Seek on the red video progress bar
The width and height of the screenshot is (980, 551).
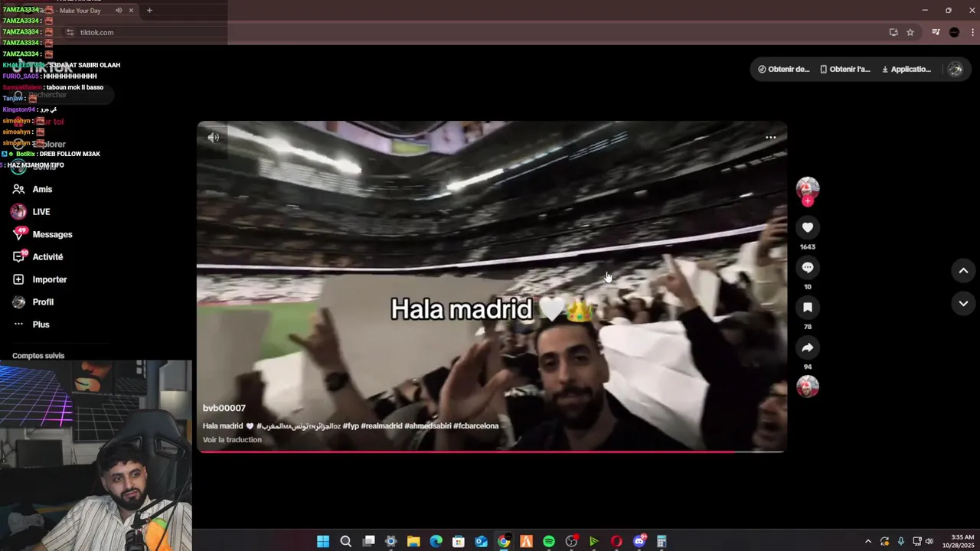(x=492, y=452)
